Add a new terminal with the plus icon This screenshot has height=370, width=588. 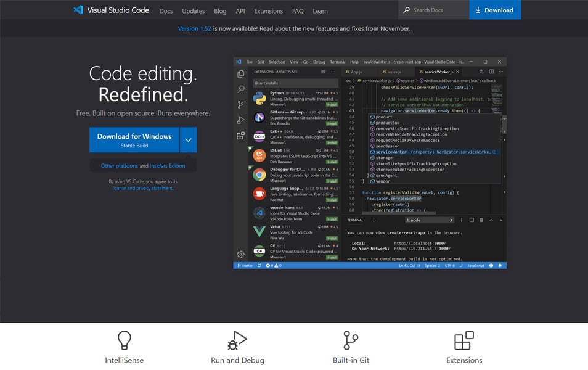point(461,220)
